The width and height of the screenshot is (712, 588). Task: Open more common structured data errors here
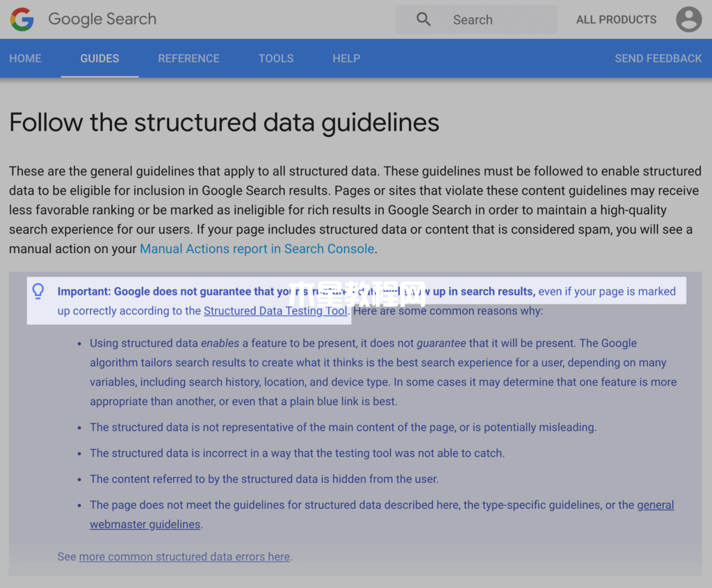coord(184,557)
